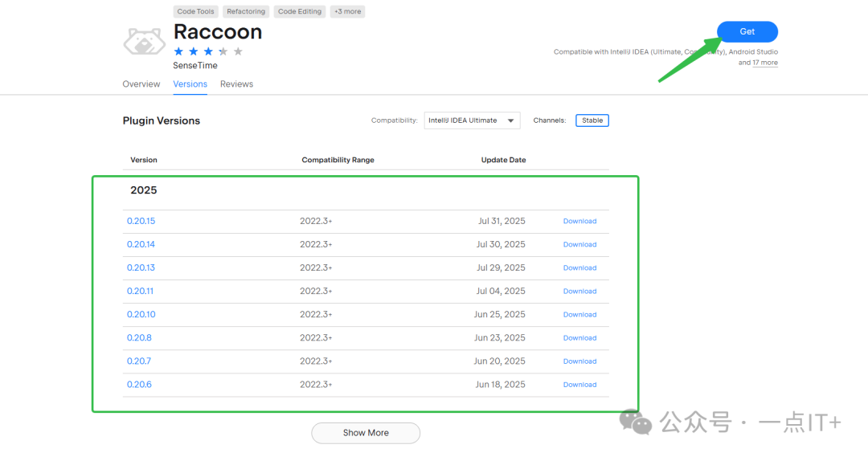Click the Raccoon plugin logo icon

pos(144,42)
